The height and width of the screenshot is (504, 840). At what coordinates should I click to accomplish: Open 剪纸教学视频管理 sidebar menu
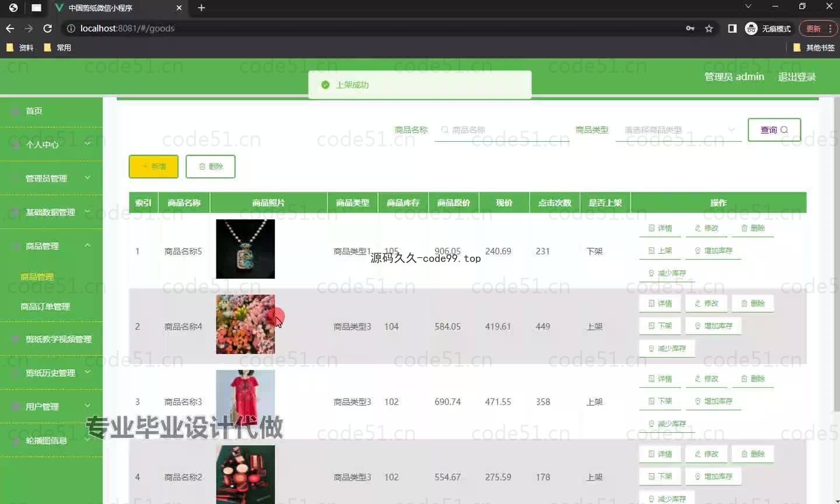[x=51, y=339]
